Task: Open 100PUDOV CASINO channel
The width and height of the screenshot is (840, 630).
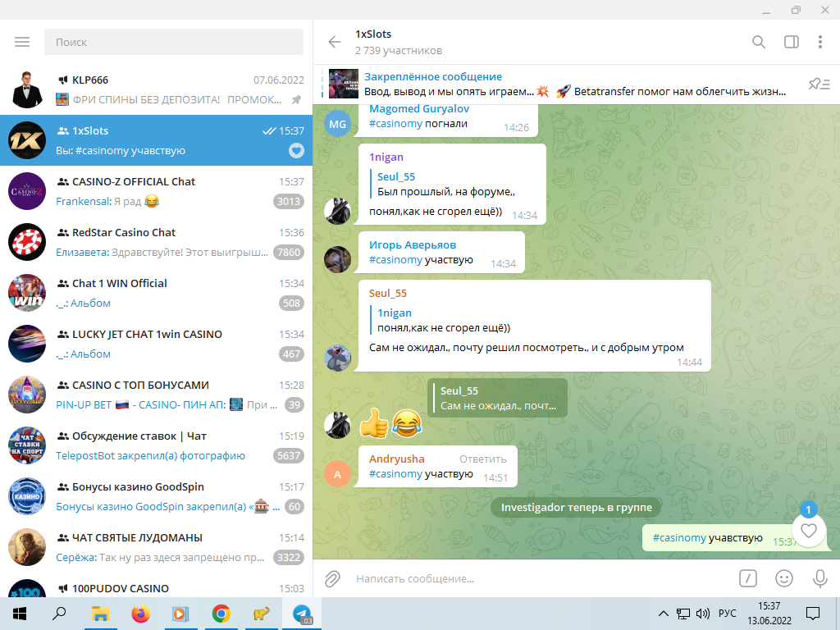Action: [157, 585]
